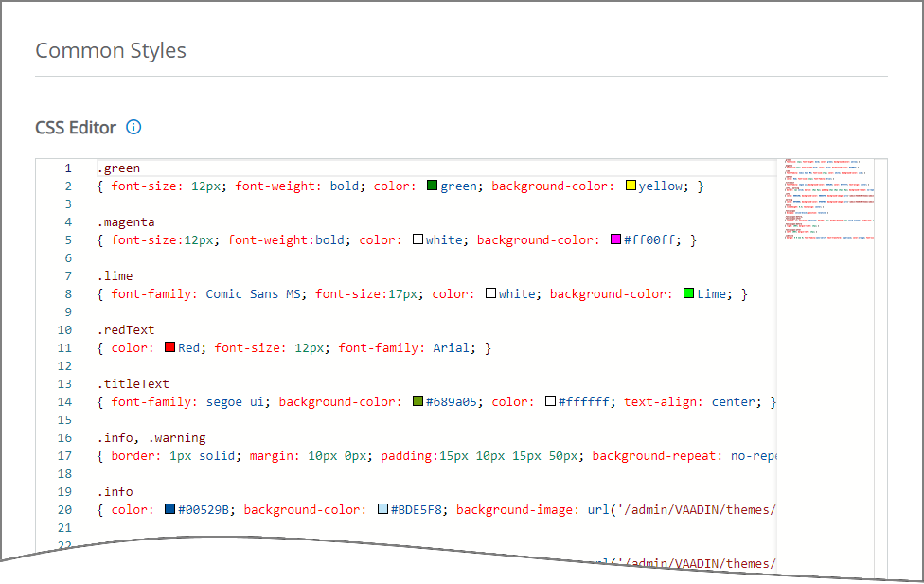Click line number 10 in gutter
This screenshot has height=584, width=924.
pos(64,330)
